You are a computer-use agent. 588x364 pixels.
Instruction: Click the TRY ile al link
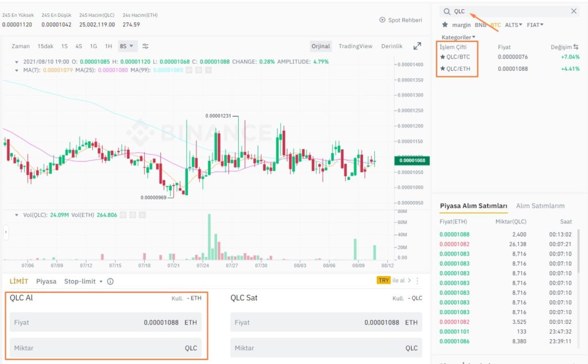[394, 280]
